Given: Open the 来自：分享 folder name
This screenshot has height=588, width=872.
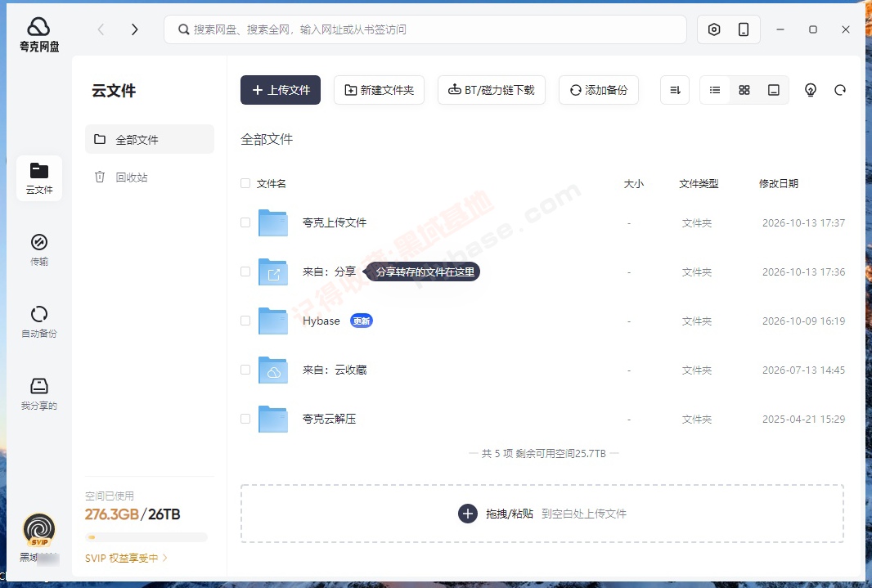Looking at the screenshot, I should [x=329, y=272].
